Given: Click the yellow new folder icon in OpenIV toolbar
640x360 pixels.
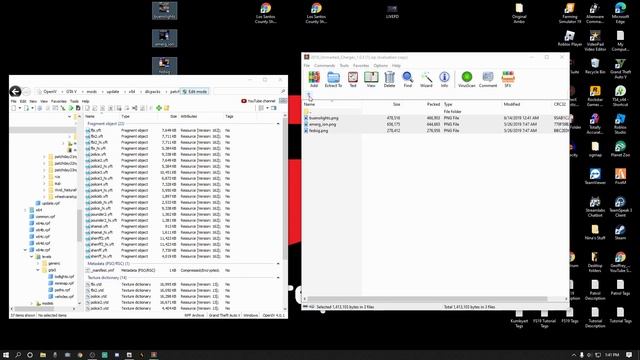Looking at the screenshot, I should point(167,108).
